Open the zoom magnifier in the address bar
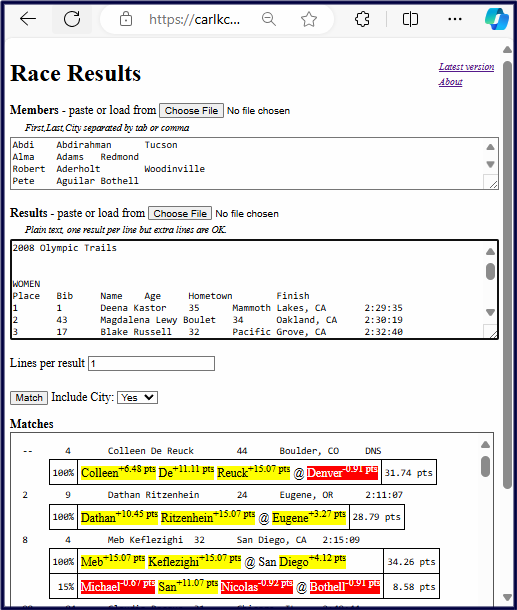Image resolution: width=517 pixels, height=610 pixels. point(269,19)
